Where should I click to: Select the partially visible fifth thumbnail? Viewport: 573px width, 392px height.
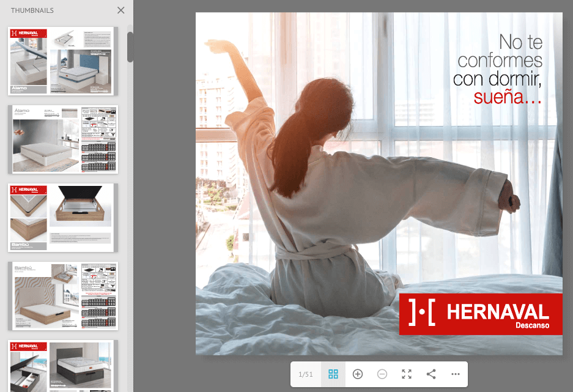[62, 366]
